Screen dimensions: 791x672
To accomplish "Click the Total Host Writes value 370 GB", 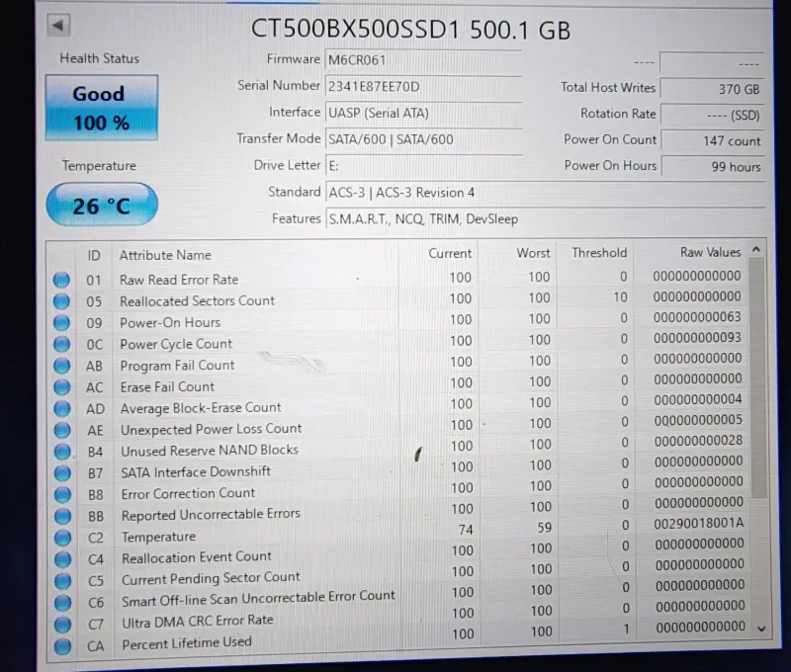I will (x=712, y=89).
